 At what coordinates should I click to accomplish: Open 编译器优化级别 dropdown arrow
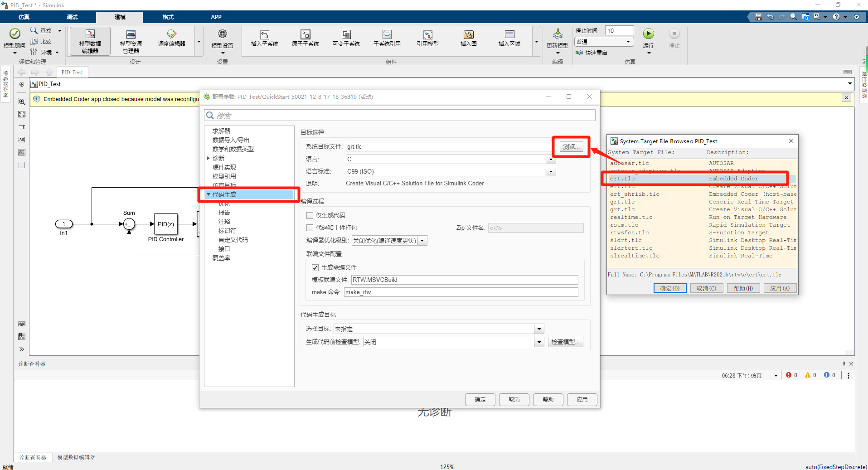click(422, 240)
